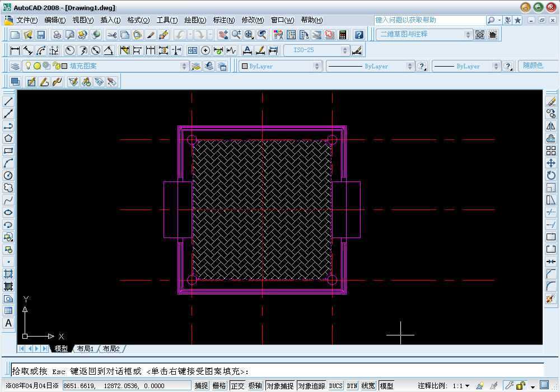Open the QuickCalc calculator icon
The image size is (560, 392).
pos(343,35)
